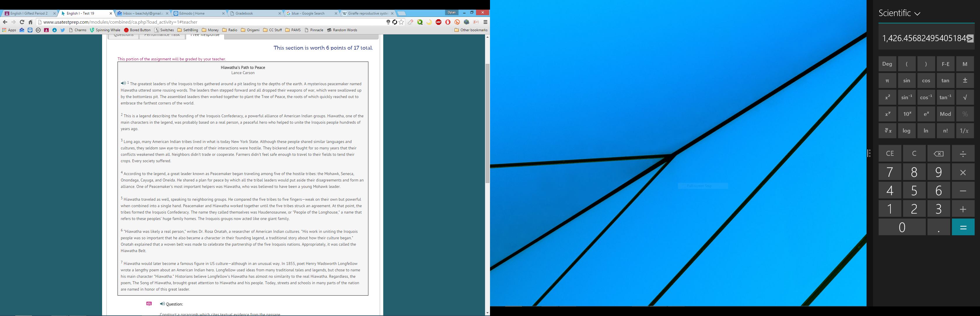The image size is (980, 316).
Task: Click the plus-minus sign key
Action: click(x=965, y=81)
